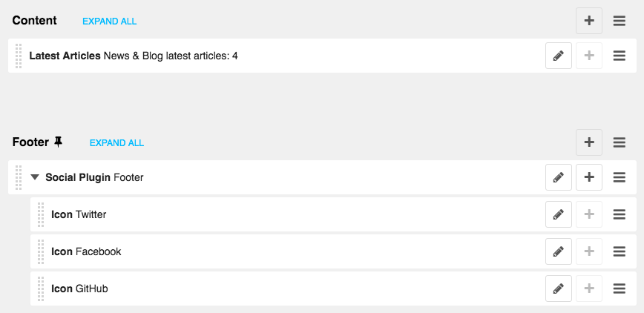
Task: Collapse the Social Plugin Footer tree
Action: [x=35, y=177]
